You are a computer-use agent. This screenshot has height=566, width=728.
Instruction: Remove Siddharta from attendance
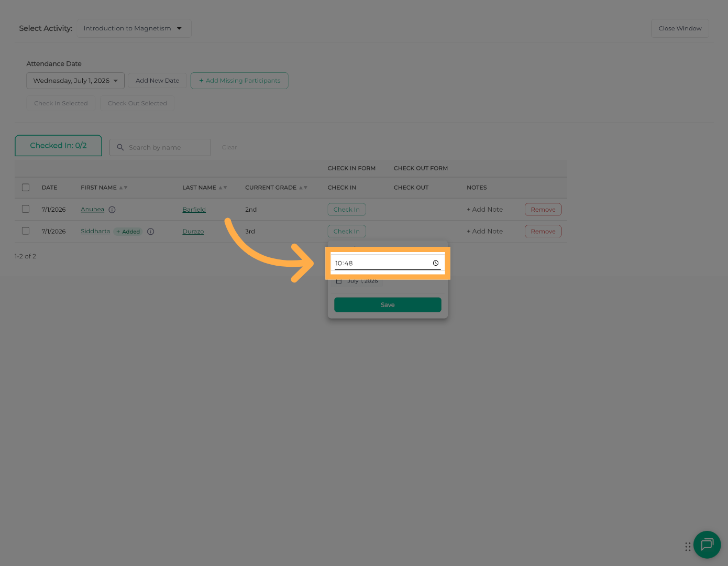(543, 232)
